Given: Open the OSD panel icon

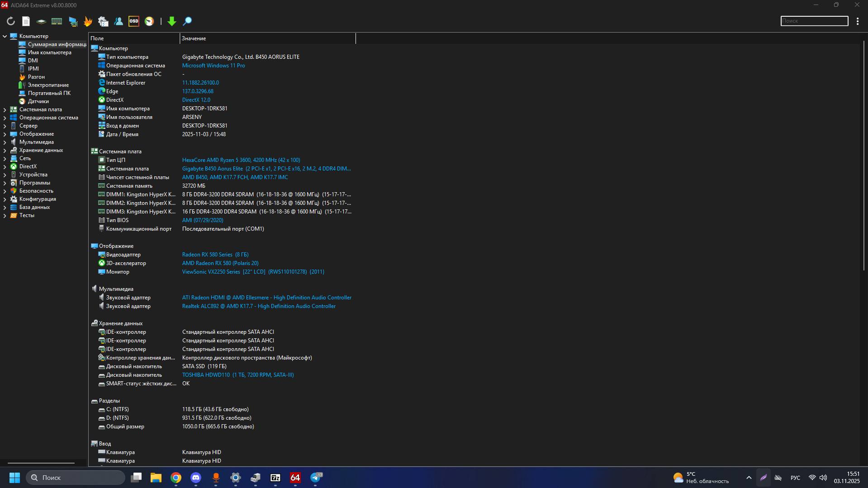Looking at the screenshot, I should pyautogui.click(x=133, y=21).
